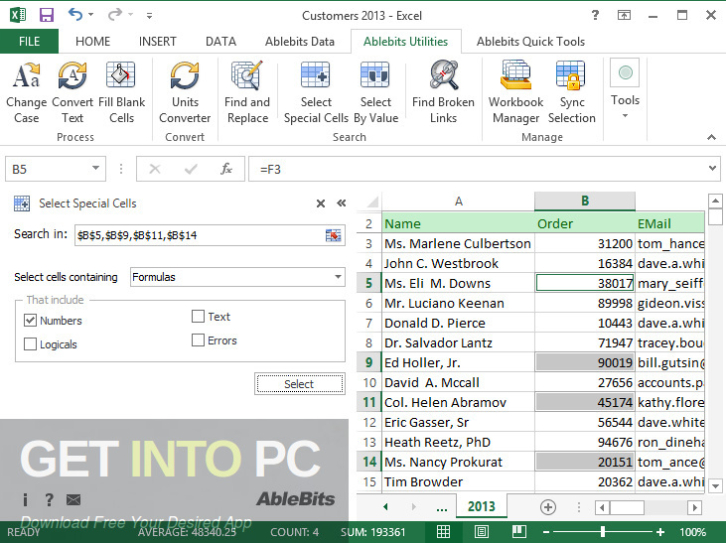The image size is (726, 543).
Task: Activate Sync Selection tool
Action: coord(572,93)
